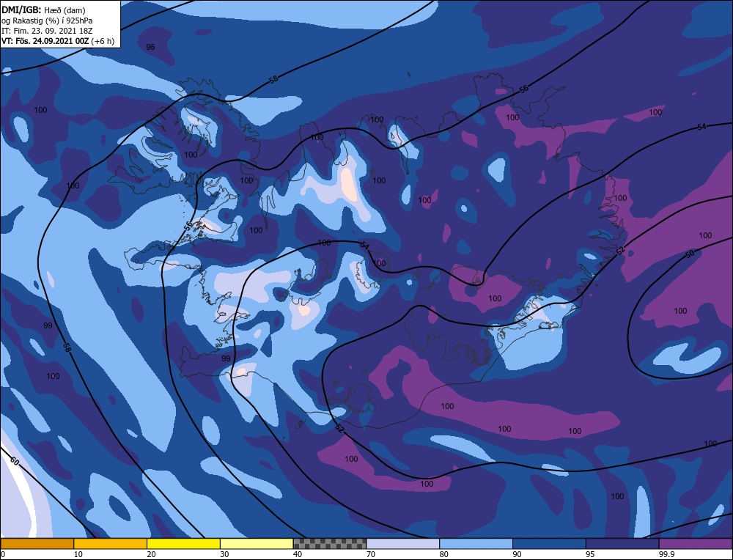The width and height of the screenshot is (733, 560).
Task: Click the dark orange 0–10 legend swatch
Action: pos(37,543)
